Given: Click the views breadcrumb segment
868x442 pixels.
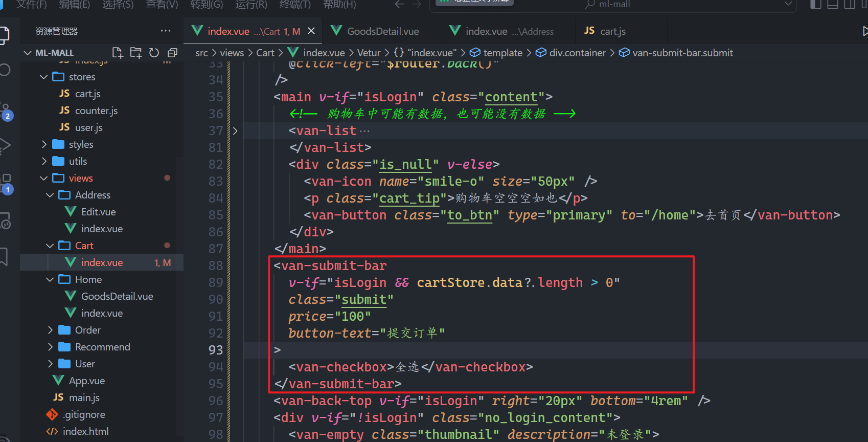Looking at the screenshot, I should 232,53.
